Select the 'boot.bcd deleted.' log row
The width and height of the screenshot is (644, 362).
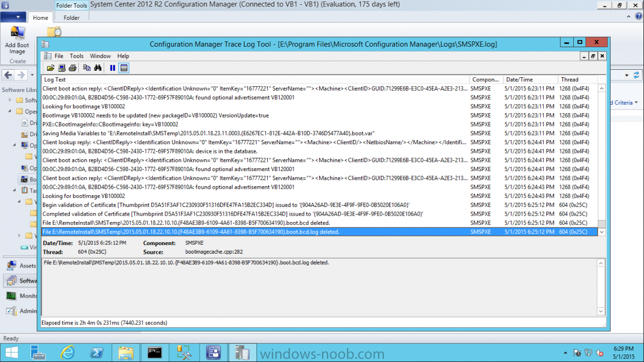click(319, 223)
